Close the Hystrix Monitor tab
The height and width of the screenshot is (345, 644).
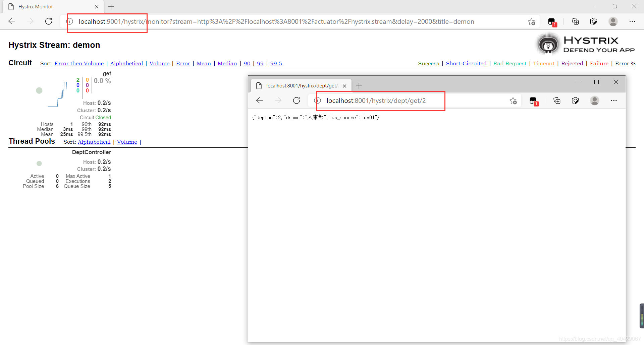point(97,7)
